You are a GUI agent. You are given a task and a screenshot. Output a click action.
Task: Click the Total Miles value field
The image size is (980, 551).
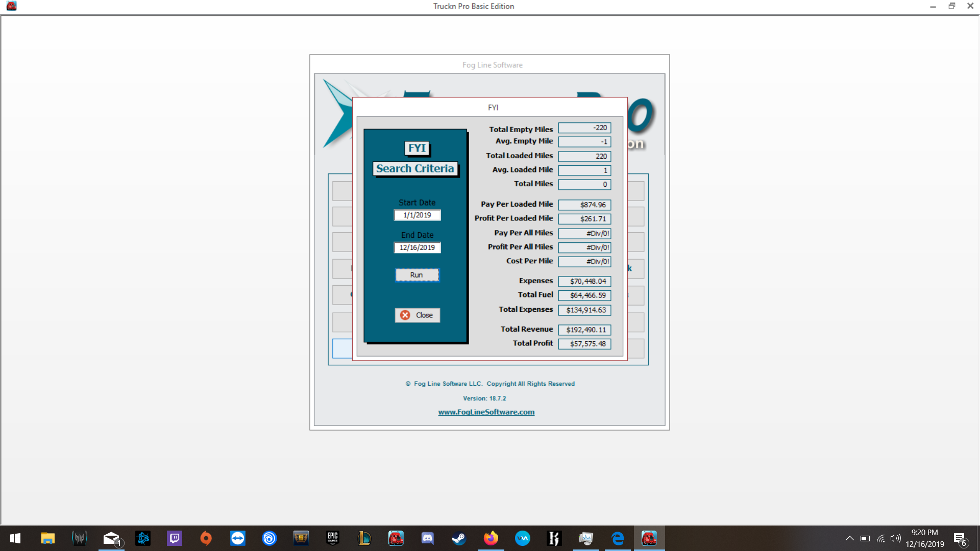pos(584,184)
